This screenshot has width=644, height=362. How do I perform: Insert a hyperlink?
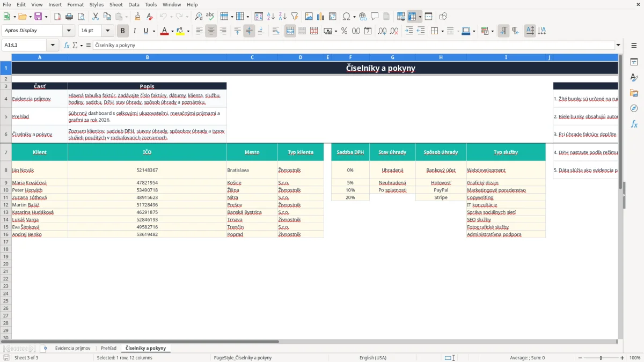point(363,17)
